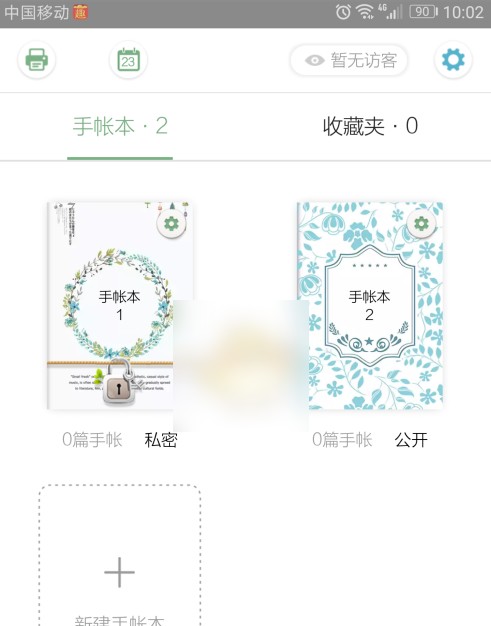The width and height of the screenshot is (491, 626).
Task: Tap 0篇手帐 under 手帐本 1
Action: click(x=92, y=440)
